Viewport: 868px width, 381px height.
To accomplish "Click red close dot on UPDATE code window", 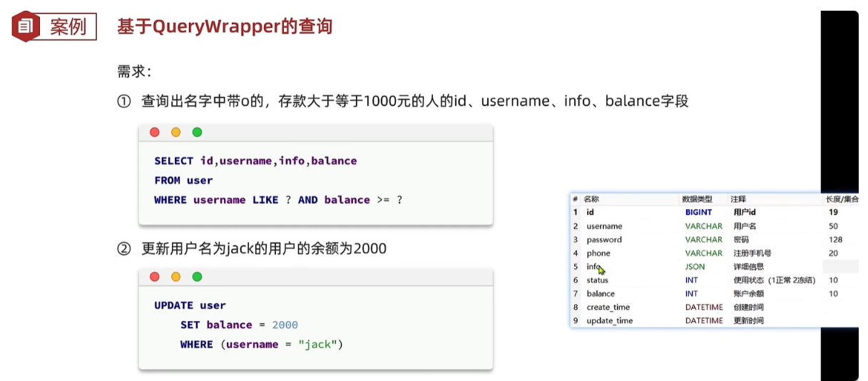I will tap(155, 277).
